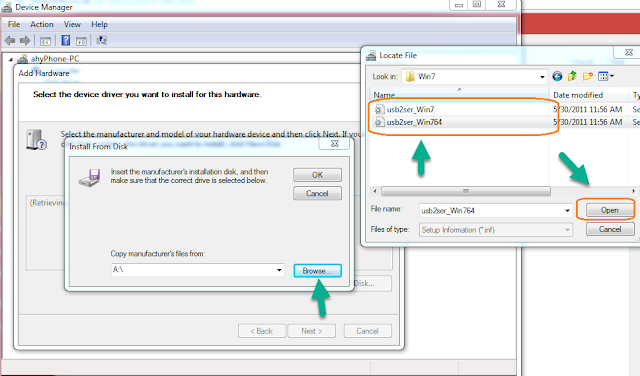Viewport: 640px width, 376px height.
Task: Click the Back button in Add Hardware wizard
Action: coord(262,331)
